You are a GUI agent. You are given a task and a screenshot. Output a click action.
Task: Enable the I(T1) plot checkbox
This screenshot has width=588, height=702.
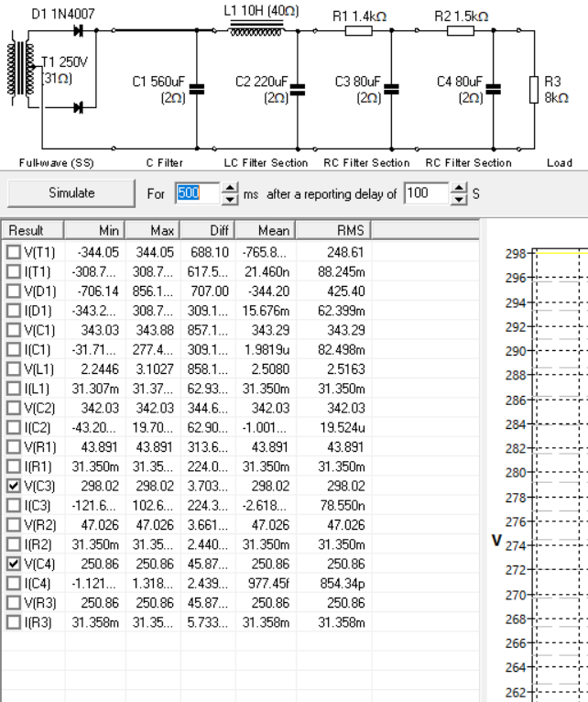[14, 272]
